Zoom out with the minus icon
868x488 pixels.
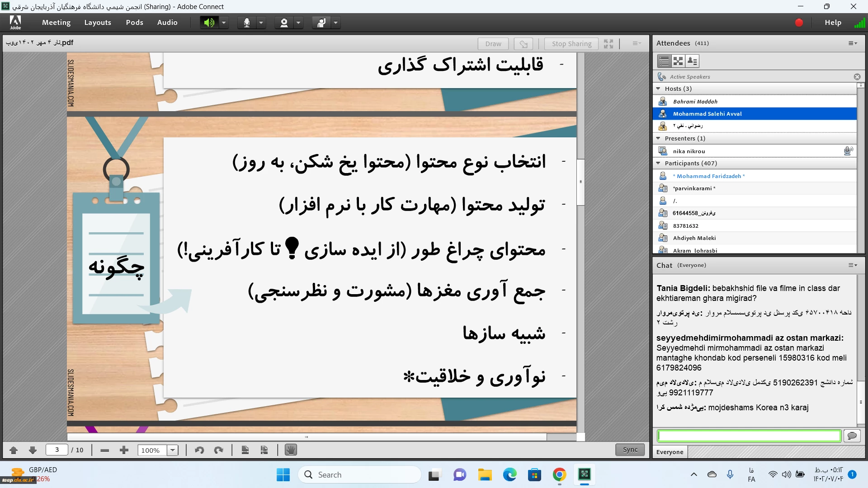point(104,450)
